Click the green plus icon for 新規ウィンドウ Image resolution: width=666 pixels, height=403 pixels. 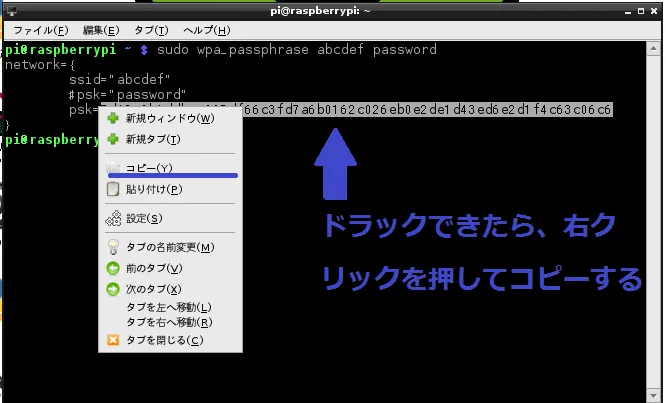coord(113,119)
